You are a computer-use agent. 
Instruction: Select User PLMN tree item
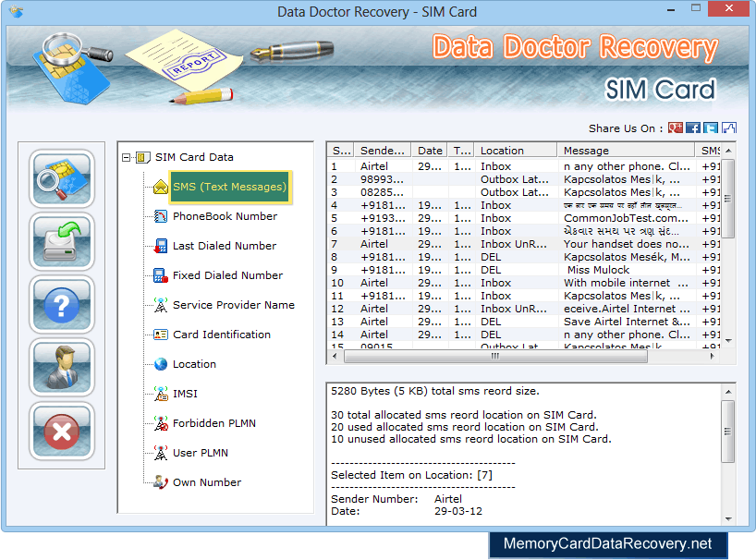pyautogui.click(x=201, y=453)
